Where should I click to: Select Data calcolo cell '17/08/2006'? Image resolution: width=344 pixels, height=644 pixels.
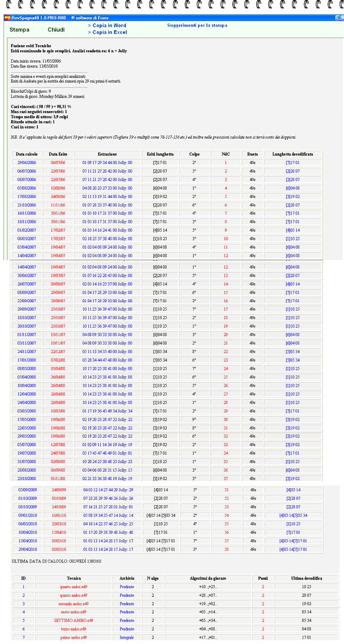click(27, 197)
